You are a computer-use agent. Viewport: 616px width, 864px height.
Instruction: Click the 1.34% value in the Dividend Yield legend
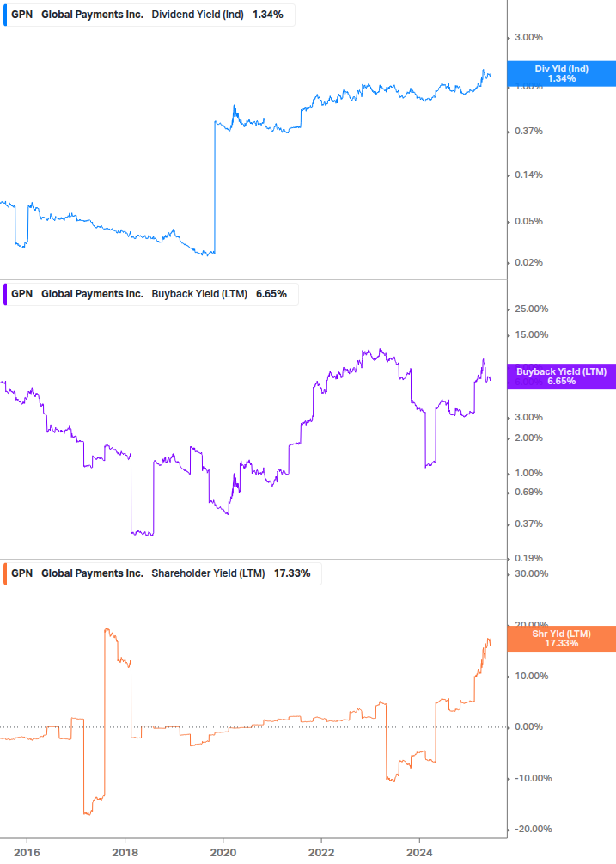[x=268, y=15]
